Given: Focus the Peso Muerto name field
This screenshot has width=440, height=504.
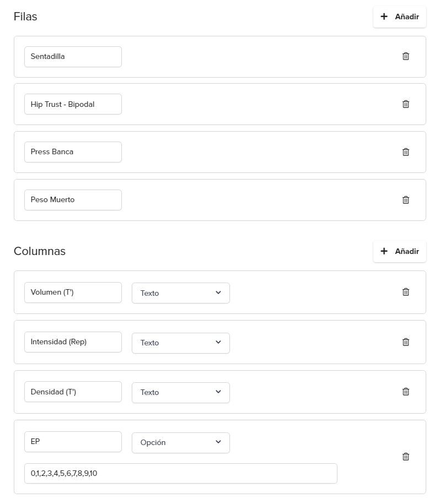Looking at the screenshot, I should (73, 200).
